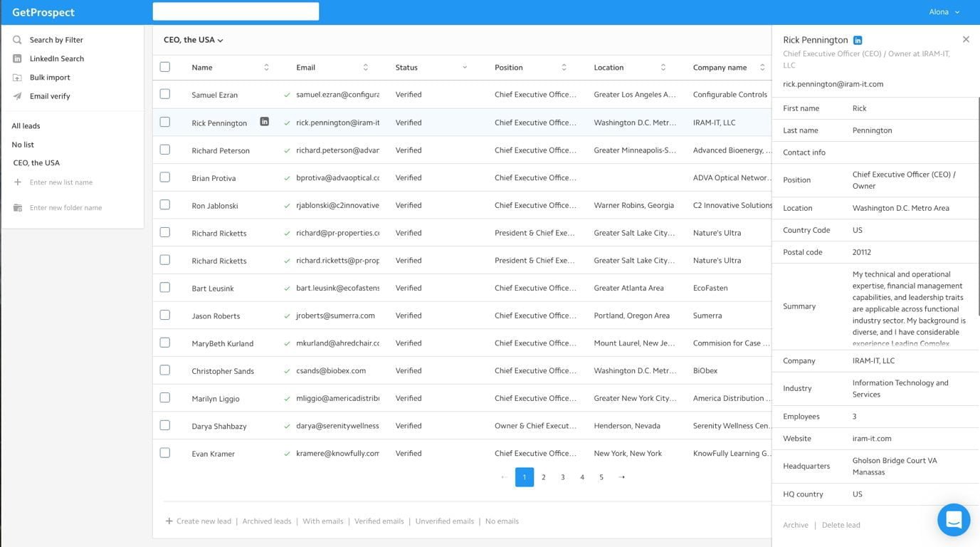Sort table by Position column arrows
Viewport: 980px width, 547px height.
pos(564,68)
